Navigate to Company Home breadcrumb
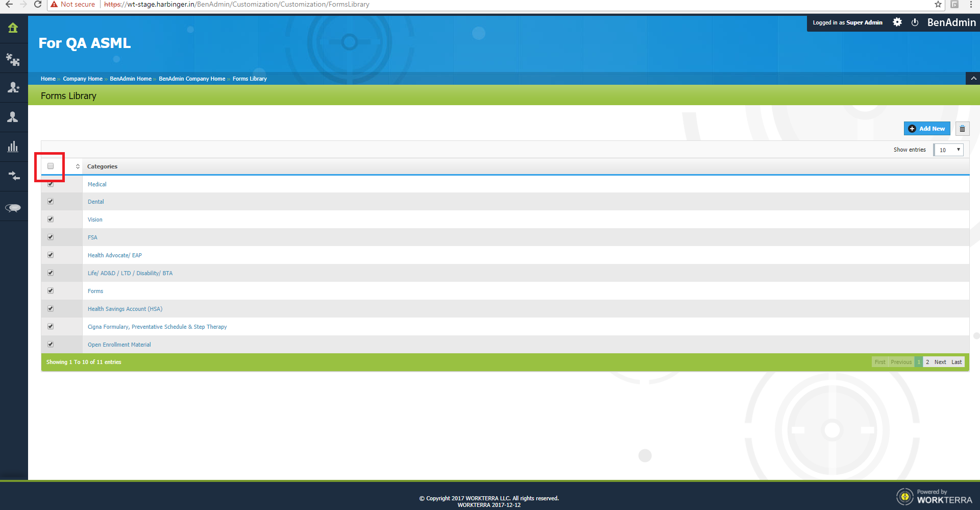 [x=83, y=79]
